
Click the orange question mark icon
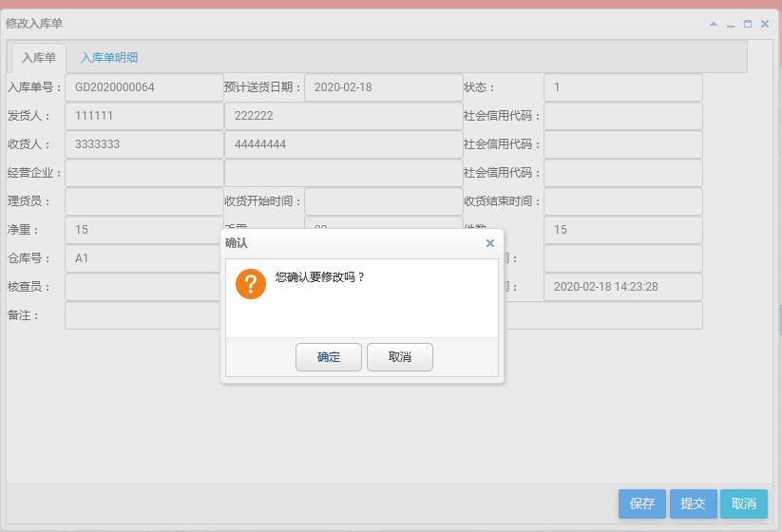click(x=250, y=284)
